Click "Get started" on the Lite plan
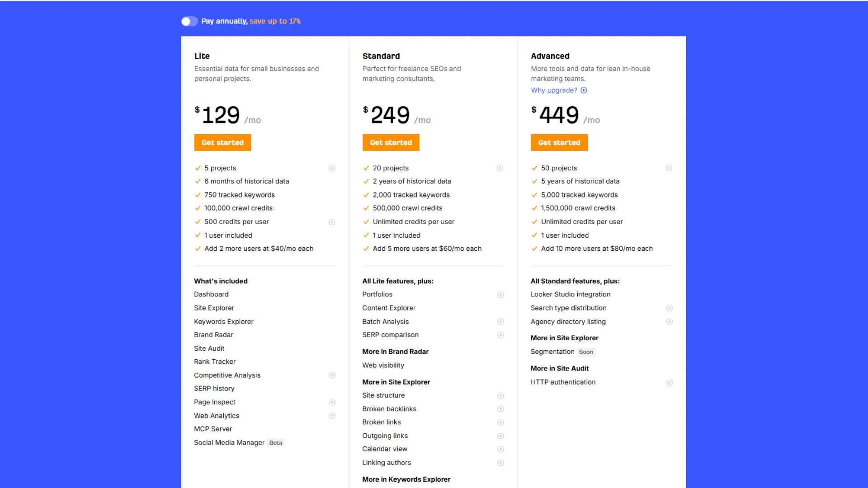Image resolution: width=868 pixels, height=488 pixels. tap(222, 142)
